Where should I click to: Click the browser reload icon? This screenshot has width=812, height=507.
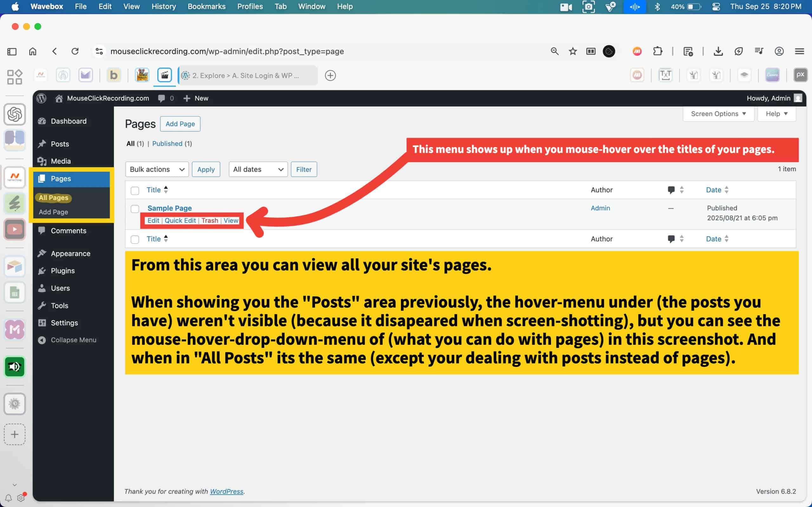click(x=75, y=51)
